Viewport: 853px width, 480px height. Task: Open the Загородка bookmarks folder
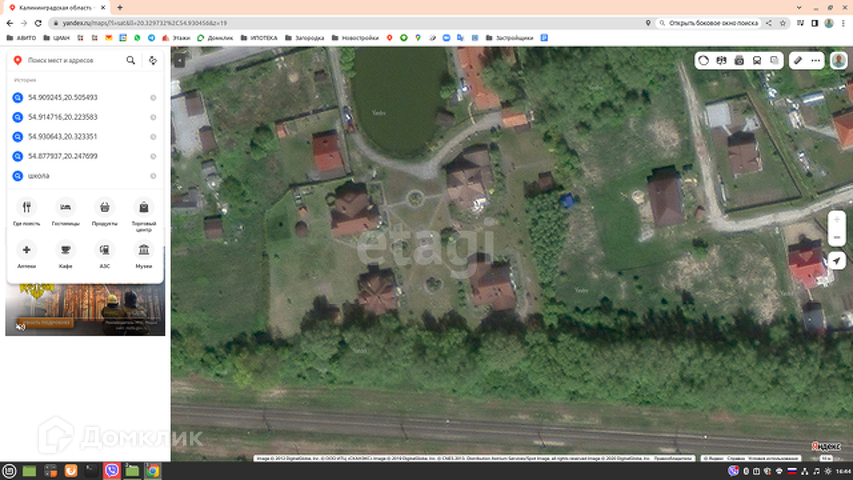pos(305,38)
